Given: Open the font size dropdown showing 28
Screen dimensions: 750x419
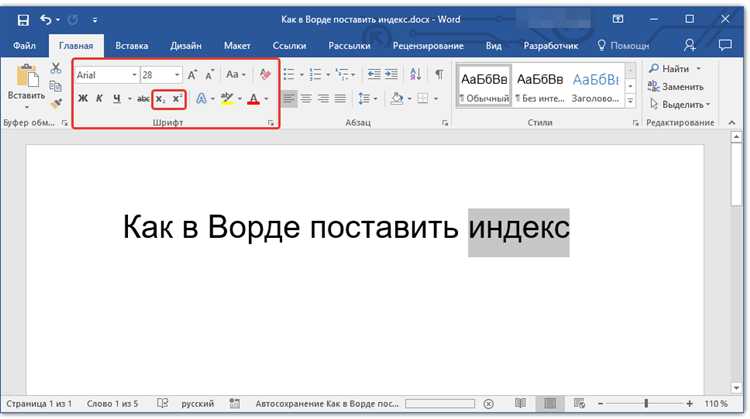Looking at the screenshot, I should click(177, 75).
